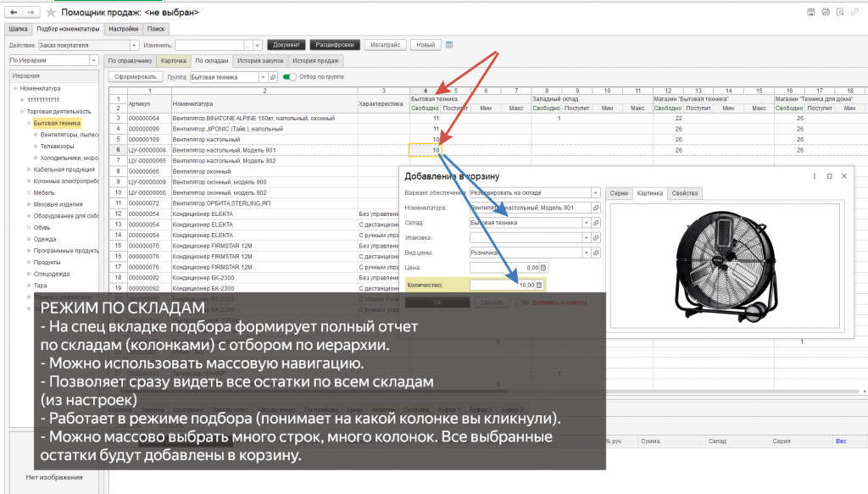Screen dimensions: 868x494
Task: Open the calculator for the Количество field
Action: pos(539,286)
